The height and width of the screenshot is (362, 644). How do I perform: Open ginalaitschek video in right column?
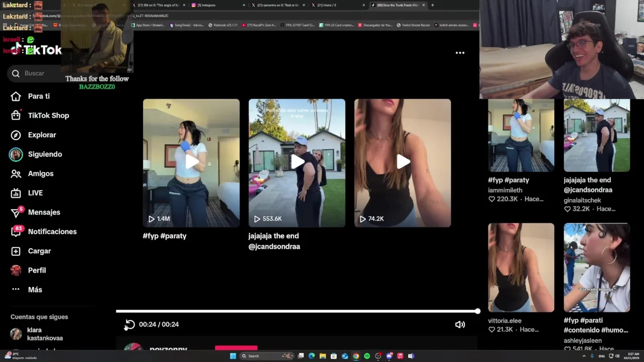[597, 135]
